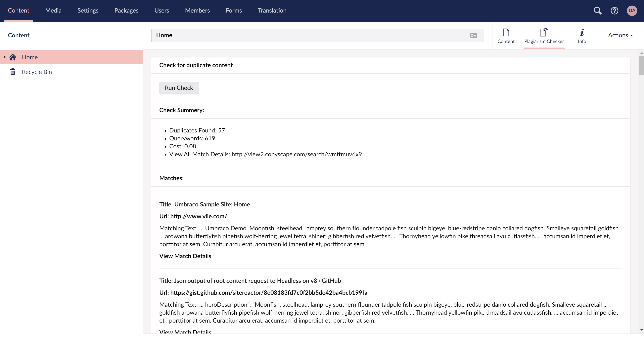Go to the Settings section
Viewport: 644px width, 352px height.
point(88,11)
